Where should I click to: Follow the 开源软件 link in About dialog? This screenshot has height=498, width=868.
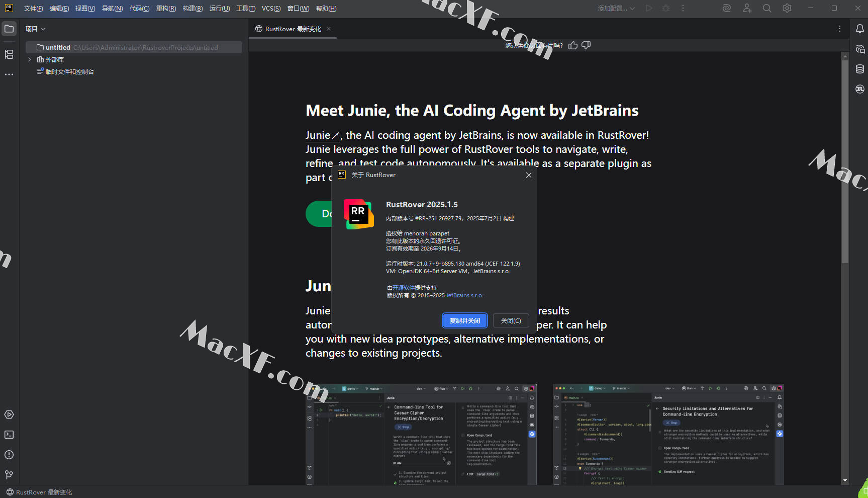404,288
